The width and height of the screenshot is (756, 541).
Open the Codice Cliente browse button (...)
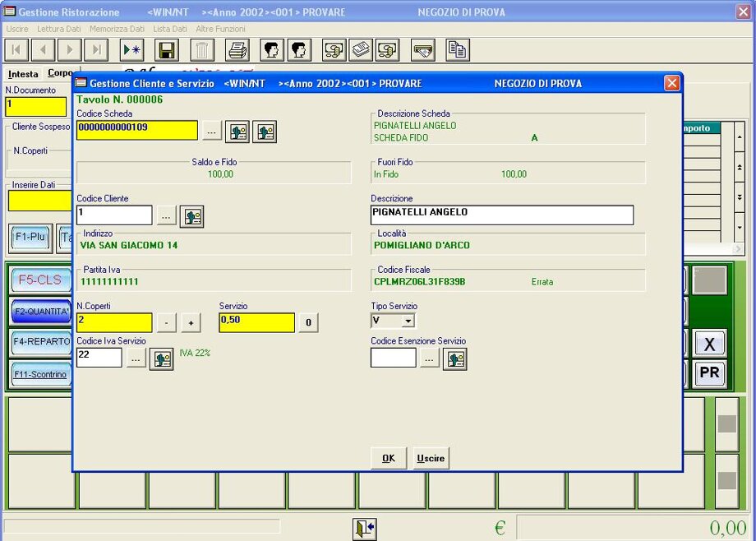coord(166,215)
